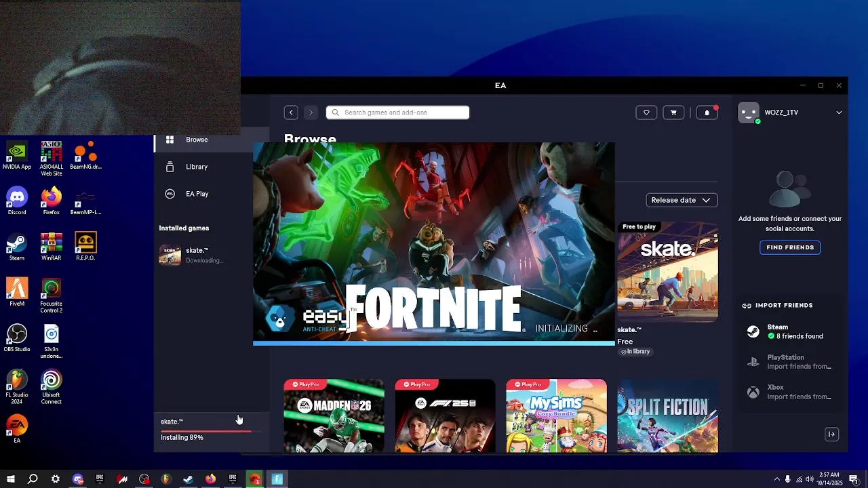Open FiveM desktop shortcut

pos(17,292)
